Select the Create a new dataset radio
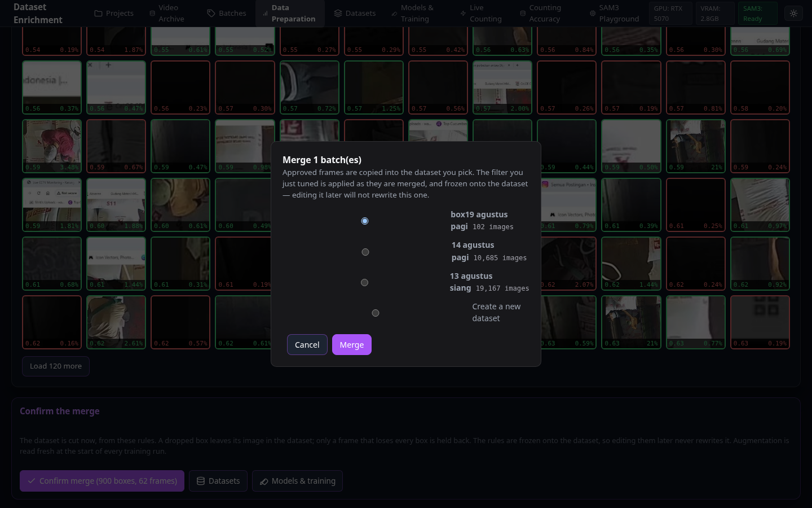 (x=376, y=313)
